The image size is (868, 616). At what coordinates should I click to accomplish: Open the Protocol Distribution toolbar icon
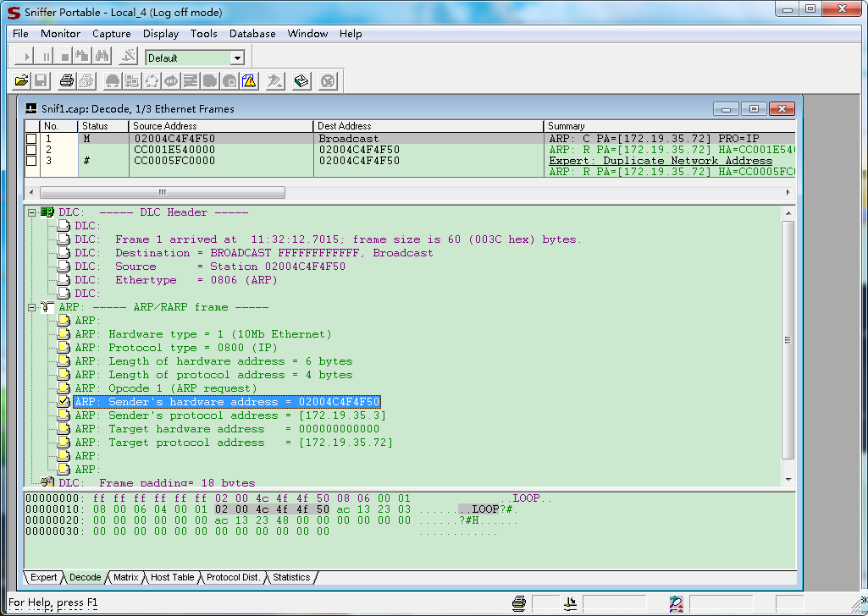coord(210,81)
